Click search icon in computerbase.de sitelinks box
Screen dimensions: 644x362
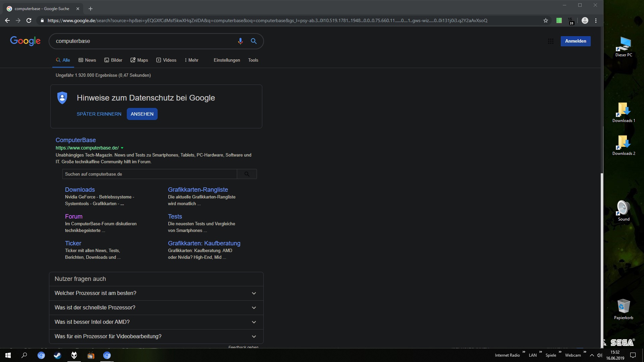(247, 174)
